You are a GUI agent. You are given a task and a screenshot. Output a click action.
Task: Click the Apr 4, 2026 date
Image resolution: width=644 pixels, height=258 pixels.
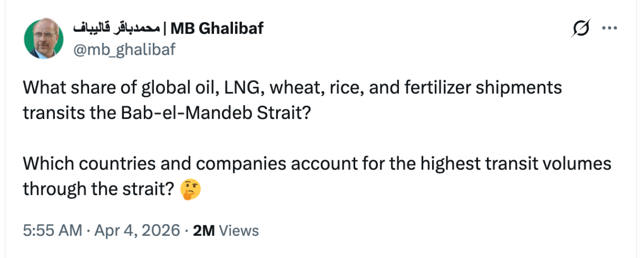pos(137,231)
